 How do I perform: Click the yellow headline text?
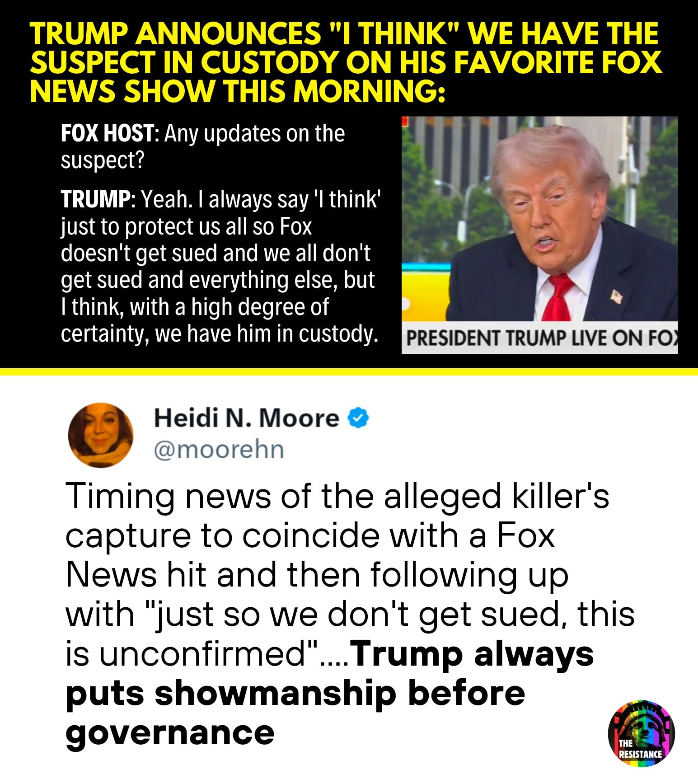point(346,62)
